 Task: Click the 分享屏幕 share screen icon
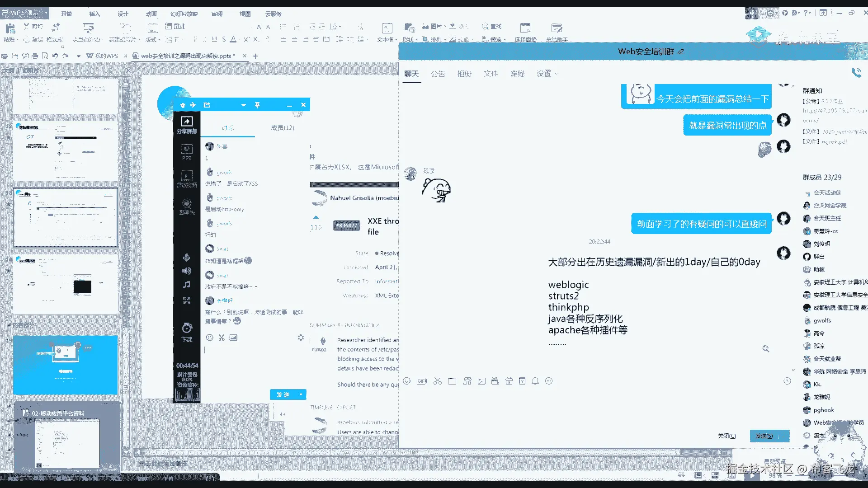click(187, 122)
